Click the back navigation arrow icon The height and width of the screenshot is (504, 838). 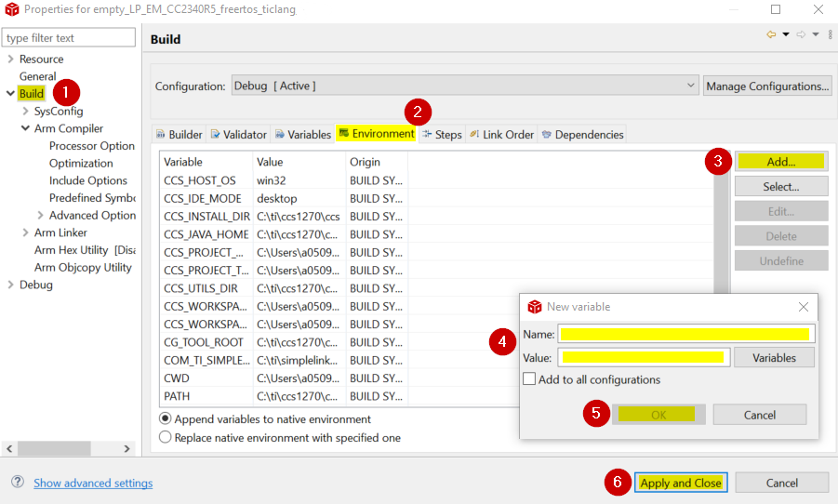[x=771, y=34]
